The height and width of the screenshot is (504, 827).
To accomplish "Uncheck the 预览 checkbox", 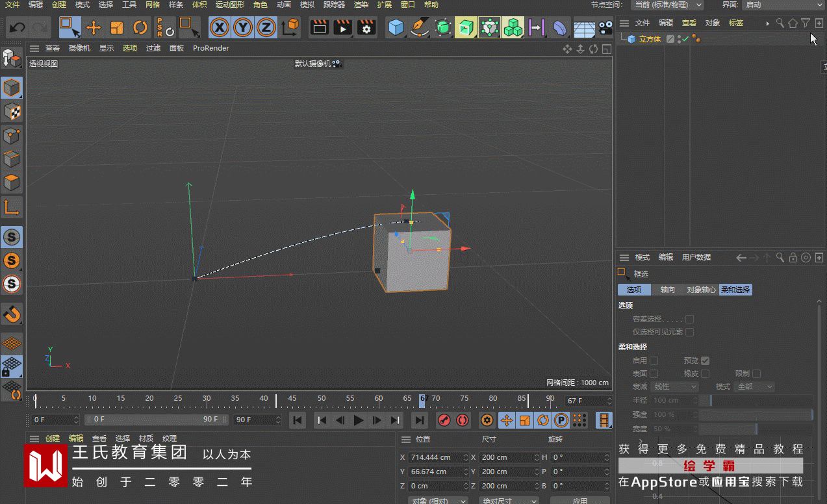I will click(x=705, y=360).
